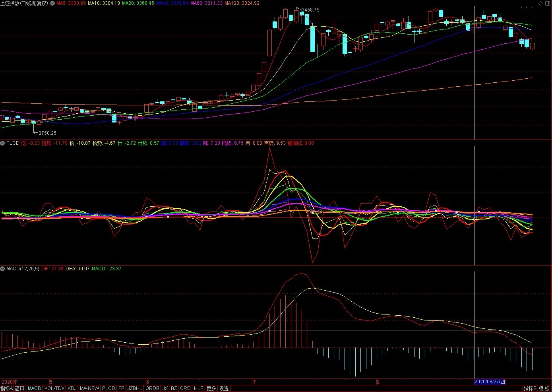
Task: Click the 百势: 9.53 value
Action: point(275,143)
